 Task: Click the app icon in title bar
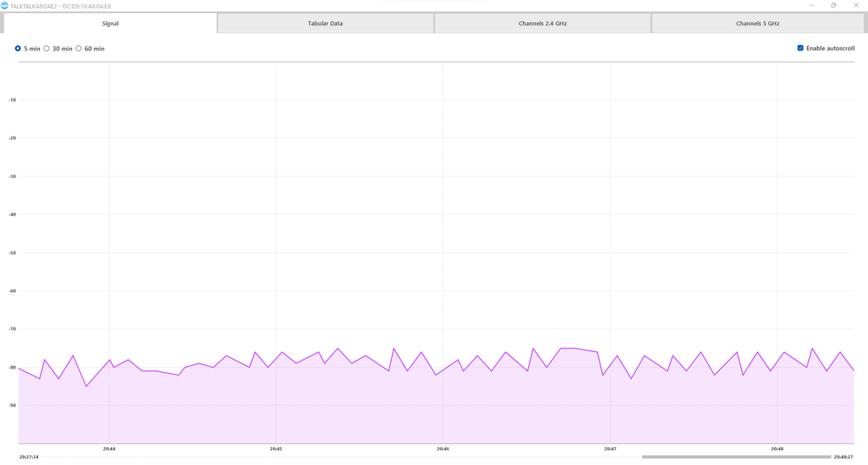[x=4, y=5]
